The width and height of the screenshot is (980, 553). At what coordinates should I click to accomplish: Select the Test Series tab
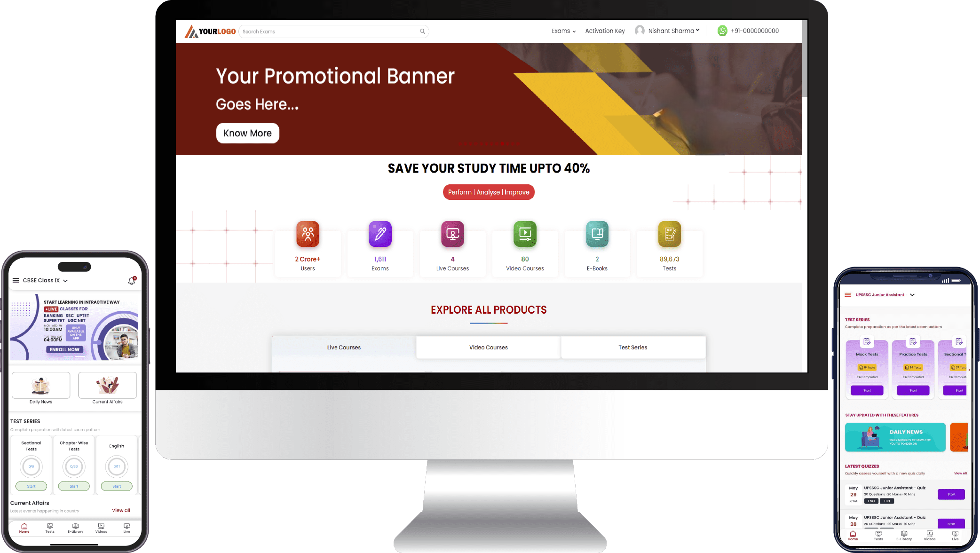pyautogui.click(x=632, y=347)
